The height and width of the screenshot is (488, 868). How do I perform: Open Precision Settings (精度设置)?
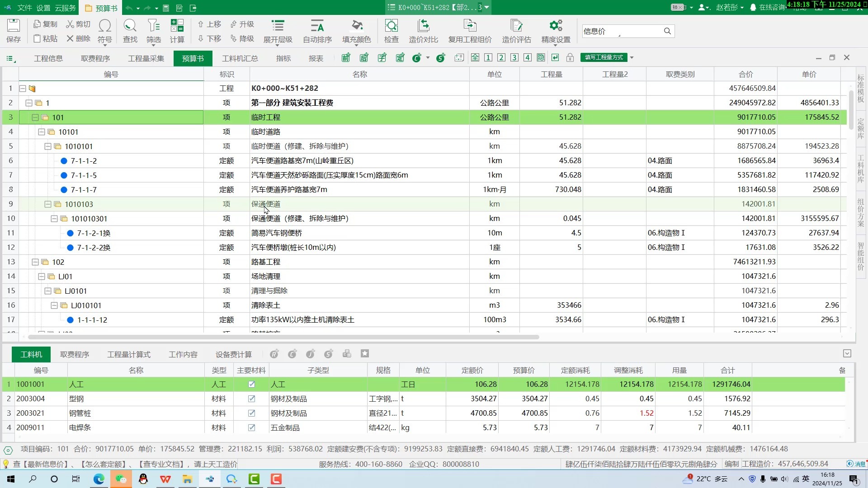pyautogui.click(x=556, y=31)
